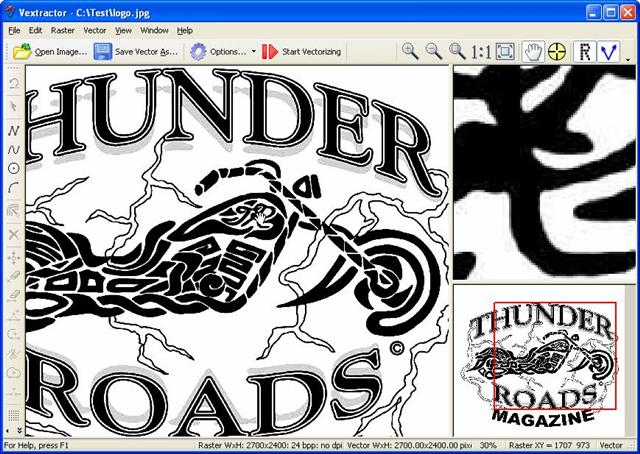Expand side toolbar double-chevron overflow

click(19, 430)
